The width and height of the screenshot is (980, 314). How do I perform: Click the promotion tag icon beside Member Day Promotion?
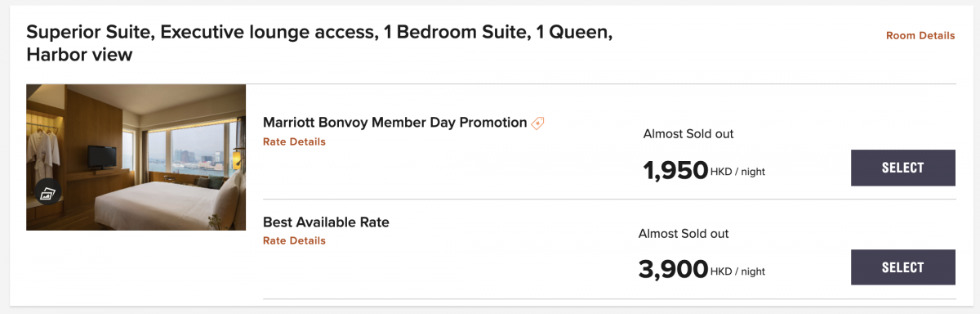pos(537,123)
